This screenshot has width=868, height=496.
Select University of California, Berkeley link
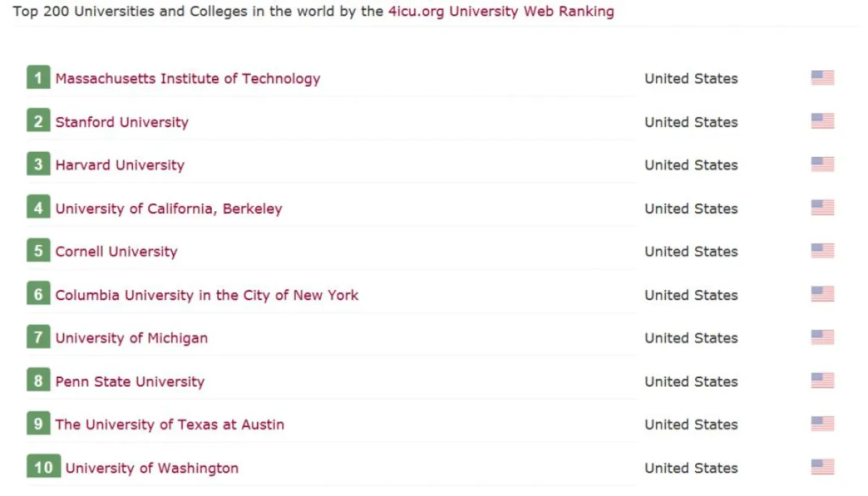169,209
